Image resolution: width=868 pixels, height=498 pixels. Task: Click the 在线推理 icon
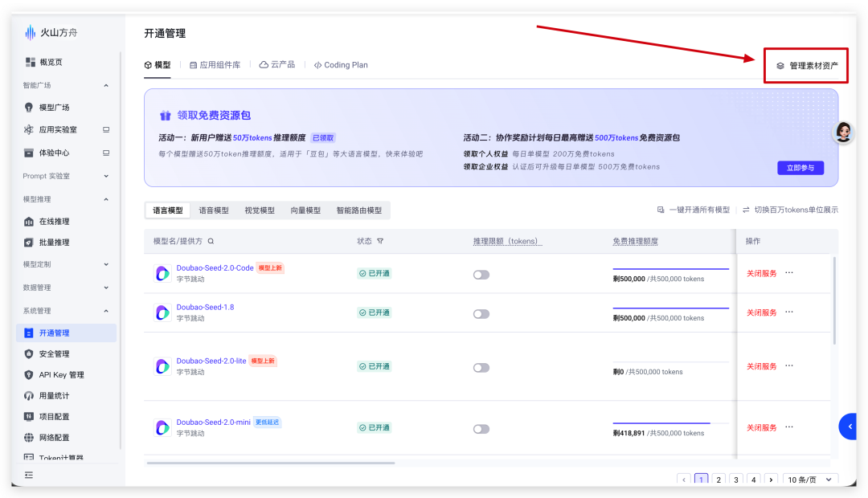point(29,222)
